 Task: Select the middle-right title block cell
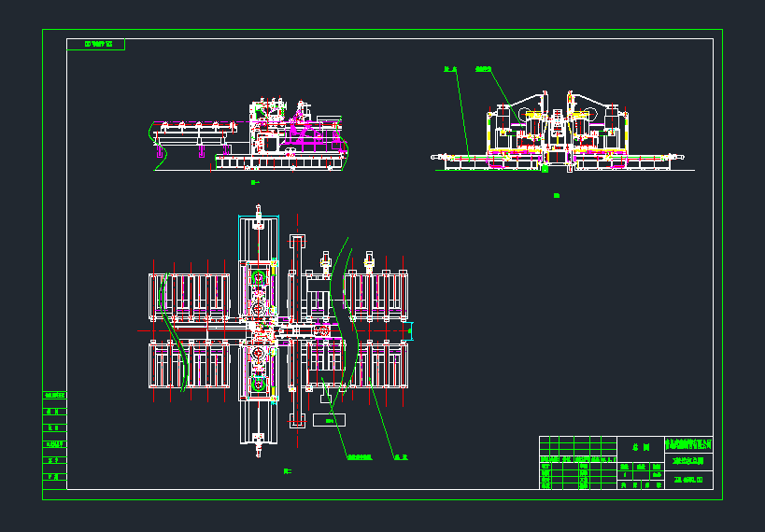(x=688, y=463)
